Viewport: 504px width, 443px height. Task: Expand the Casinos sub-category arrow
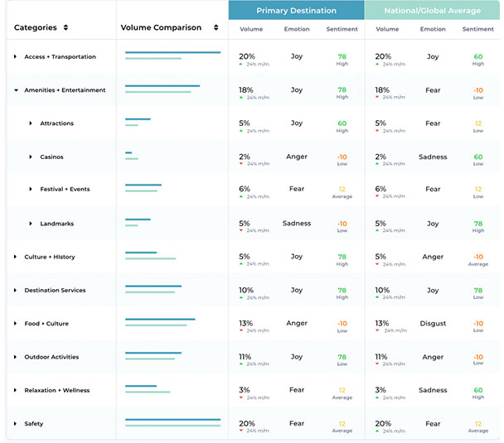[x=31, y=156]
